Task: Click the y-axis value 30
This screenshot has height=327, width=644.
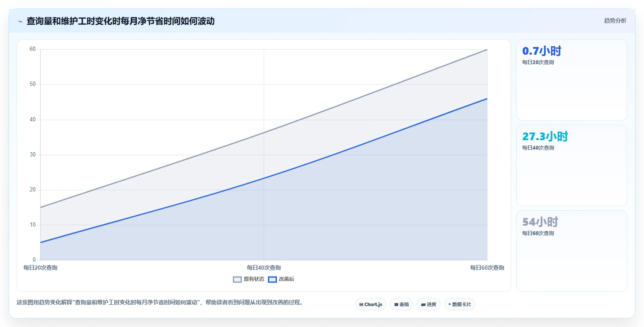Action: pyautogui.click(x=32, y=155)
